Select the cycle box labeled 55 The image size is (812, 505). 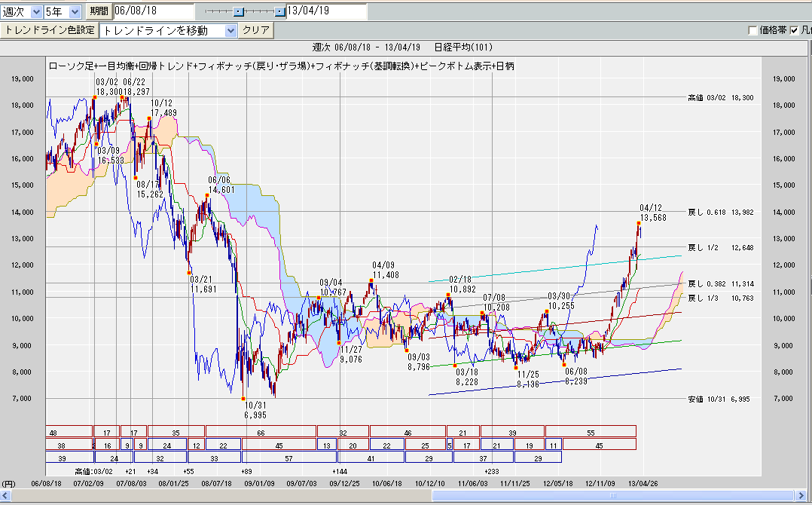[x=591, y=431]
